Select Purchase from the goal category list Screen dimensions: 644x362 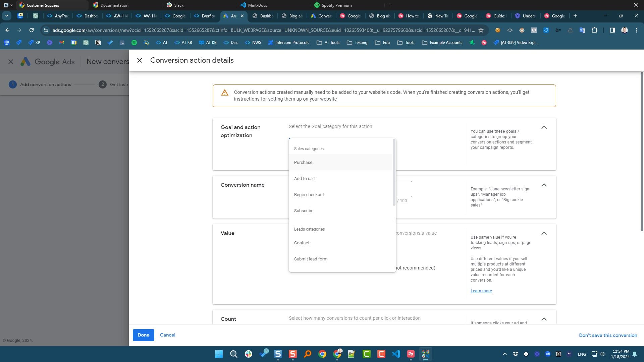303,162
